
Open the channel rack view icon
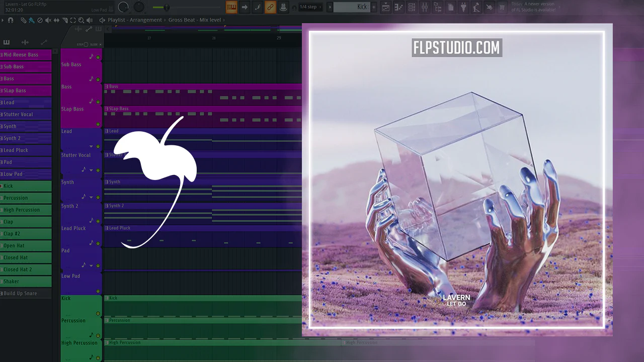[x=412, y=7]
